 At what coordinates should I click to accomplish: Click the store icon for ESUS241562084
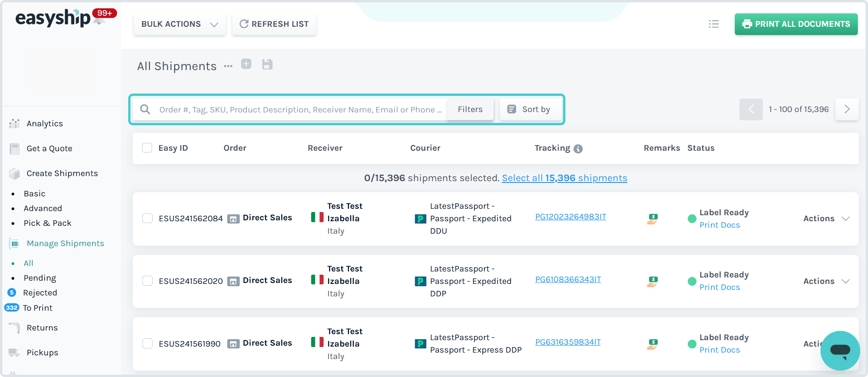[x=233, y=218]
